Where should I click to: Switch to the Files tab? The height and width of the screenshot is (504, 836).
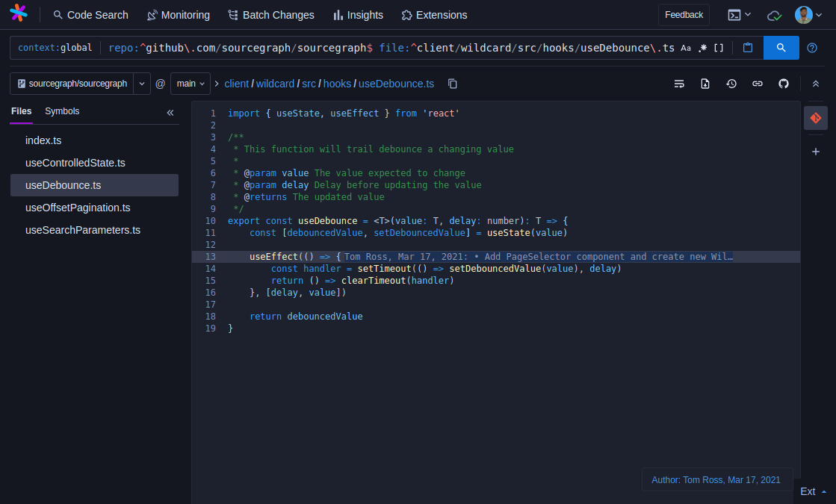click(22, 111)
